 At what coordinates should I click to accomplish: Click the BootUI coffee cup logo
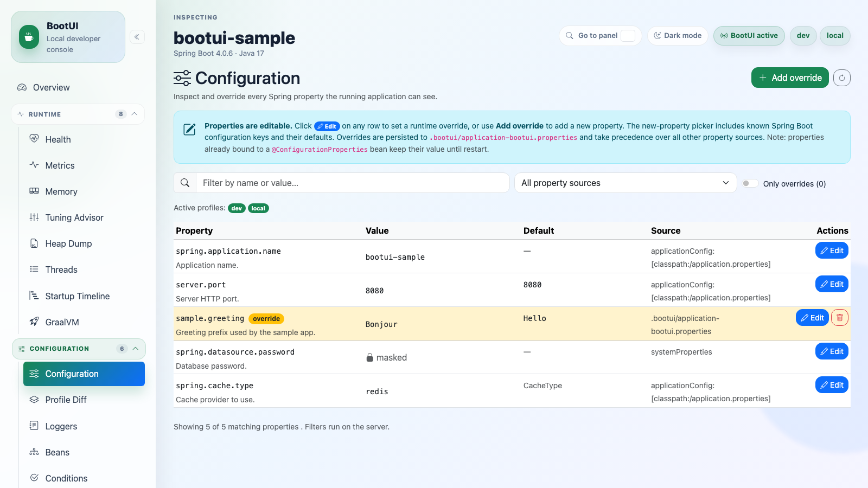[29, 37]
